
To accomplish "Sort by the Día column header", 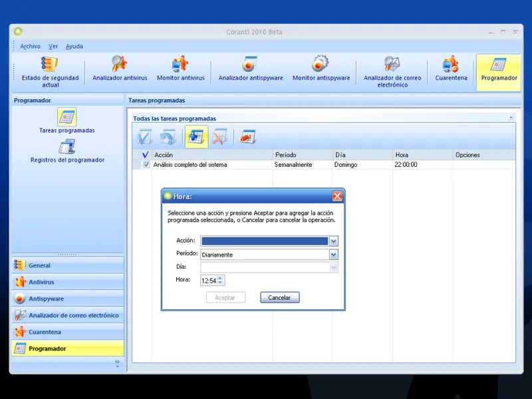I will [x=362, y=155].
